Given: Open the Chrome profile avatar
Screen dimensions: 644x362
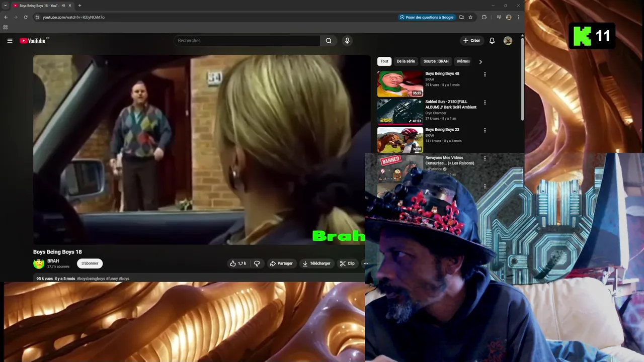Looking at the screenshot, I should [509, 17].
